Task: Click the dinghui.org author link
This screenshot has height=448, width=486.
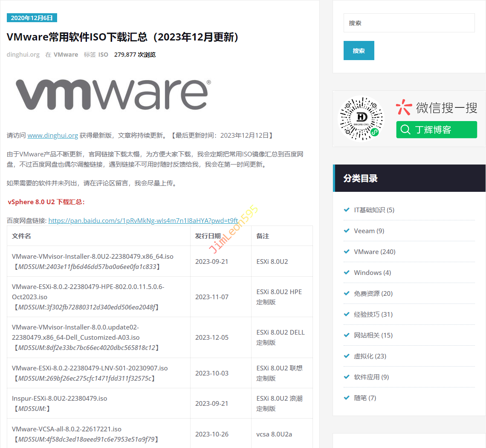Action: 23,55
